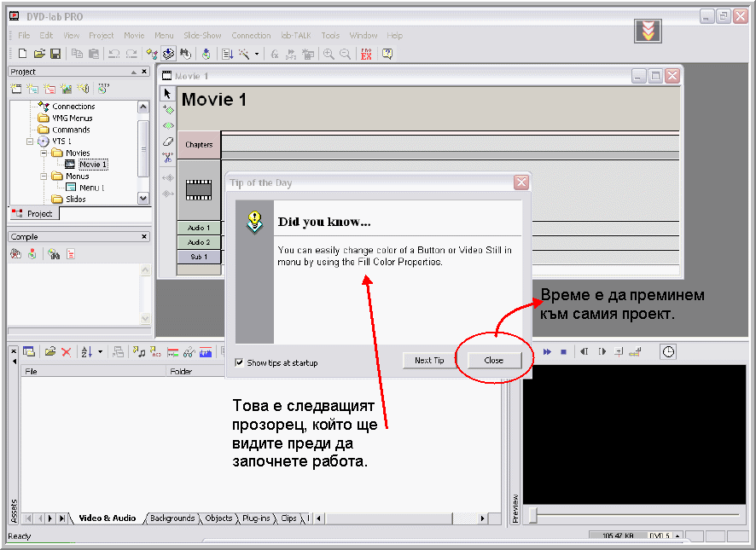Viewport: 756px width, 550px height.
Task: Open the lab-TALK menu
Action: tap(296, 35)
